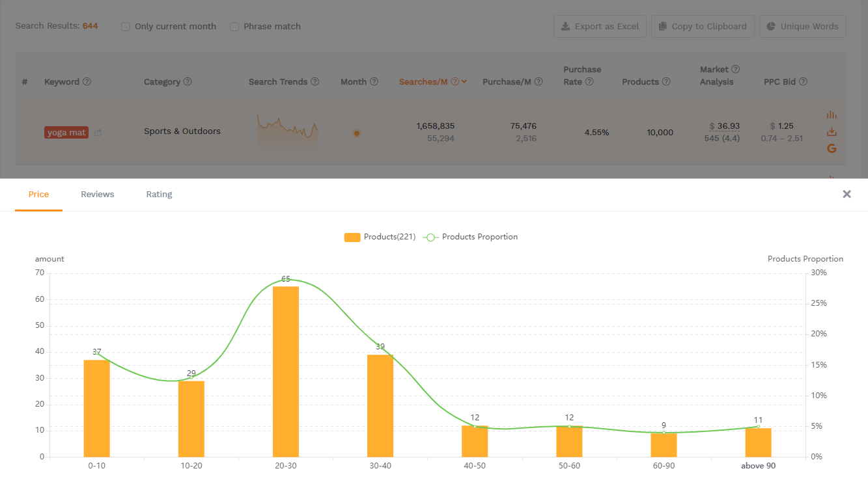Viewport: 868px width, 501px height.
Task: Click Copy to Clipboard button
Action: pyautogui.click(x=703, y=27)
